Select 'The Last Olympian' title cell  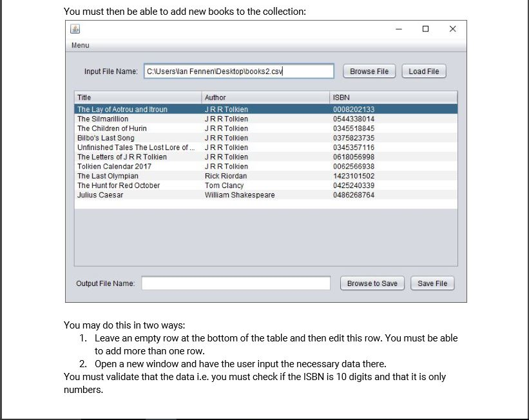(138, 176)
